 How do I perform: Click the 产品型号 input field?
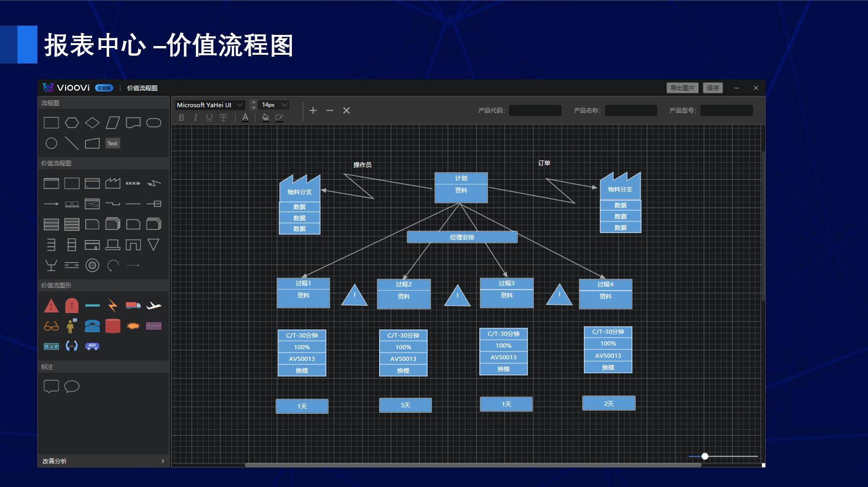coord(726,110)
